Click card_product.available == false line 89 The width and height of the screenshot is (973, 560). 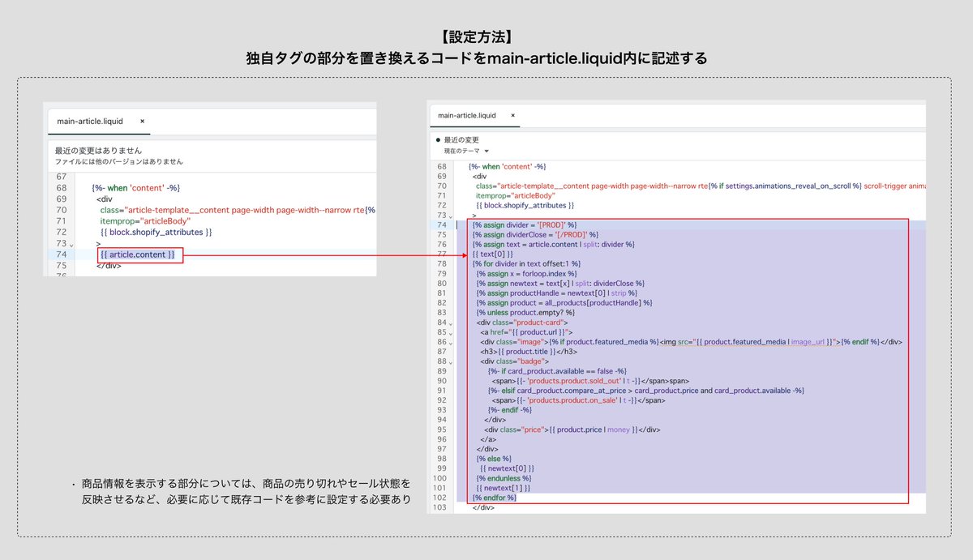click(x=555, y=371)
